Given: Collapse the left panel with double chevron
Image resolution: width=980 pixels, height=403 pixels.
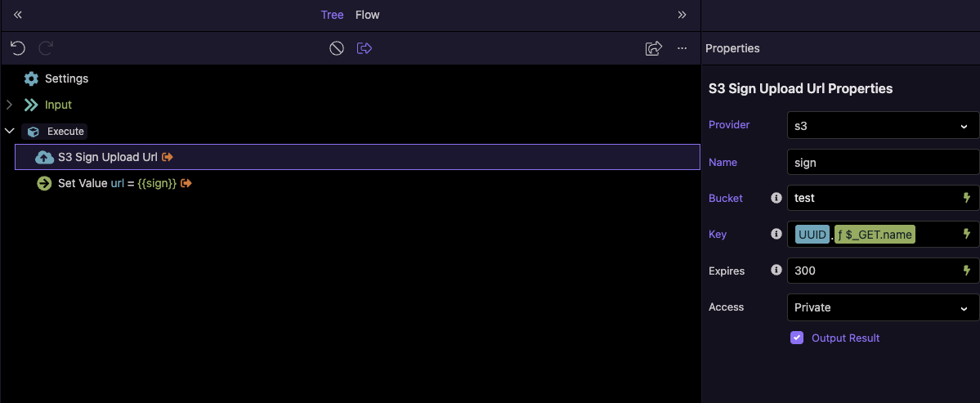Looking at the screenshot, I should click(x=17, y=15).
